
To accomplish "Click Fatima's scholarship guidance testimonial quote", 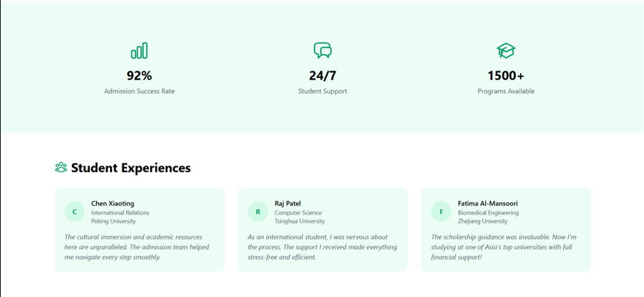I will coord(504,247).
